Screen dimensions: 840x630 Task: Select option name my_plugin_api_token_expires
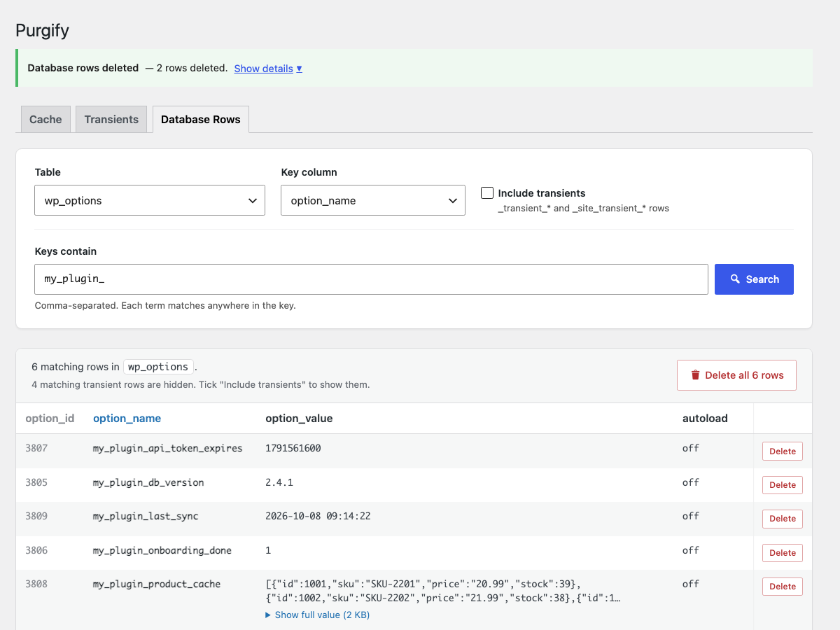click(167, 448)
